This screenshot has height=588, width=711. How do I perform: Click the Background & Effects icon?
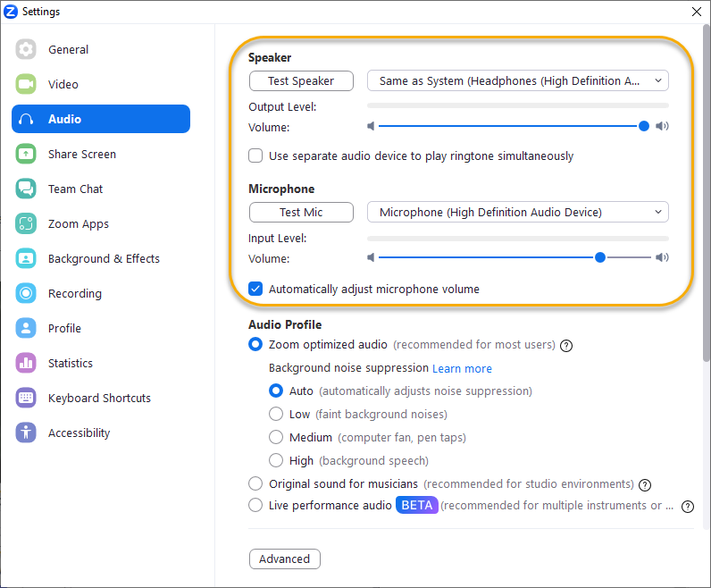click(x=26, y=258)
